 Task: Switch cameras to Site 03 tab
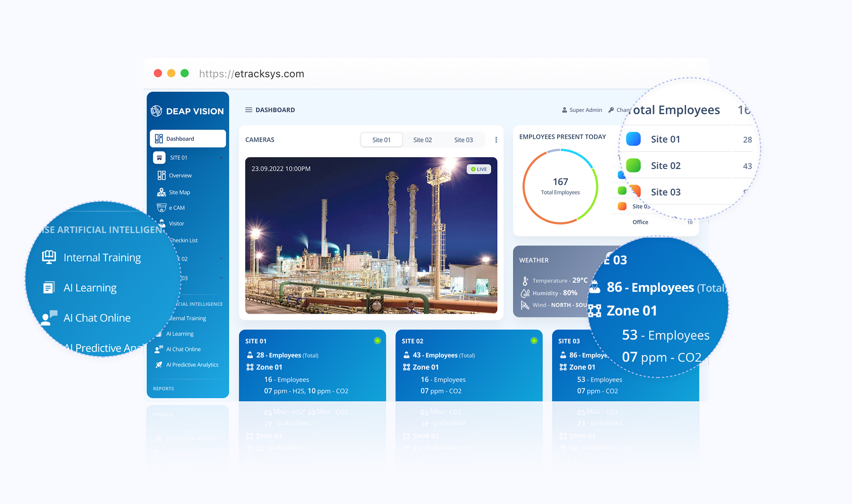point(463,140)
